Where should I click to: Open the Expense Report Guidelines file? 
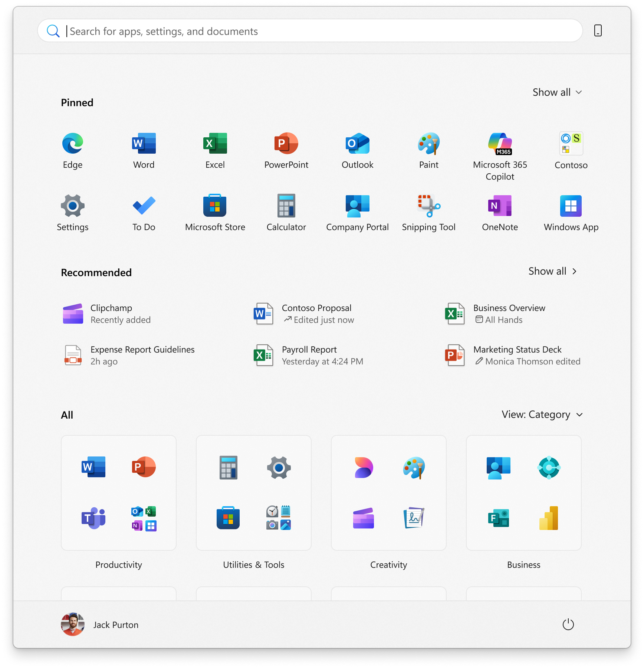(129, 356)
